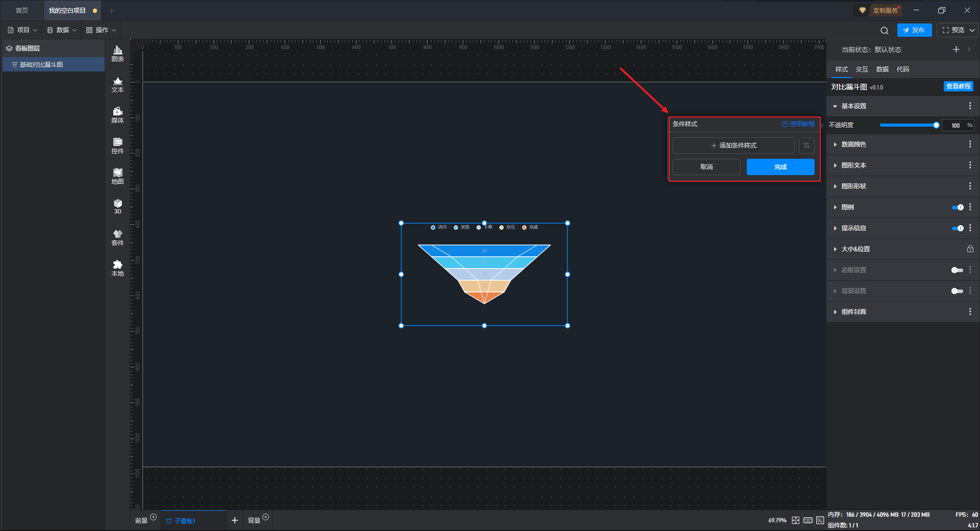Viewport: 980px width, 531px height.
Task: Open more options for 组件封面
Action: [970, 312]
